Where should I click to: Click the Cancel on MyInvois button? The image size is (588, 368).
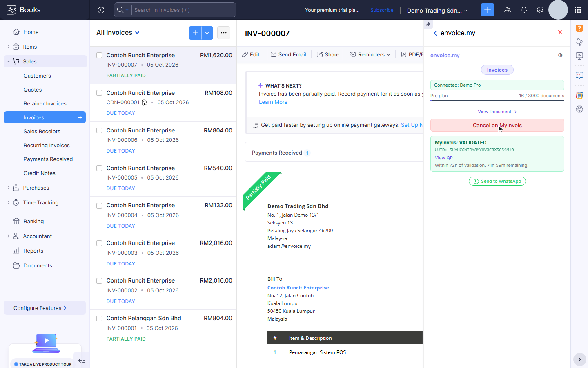[x=497, y=125]
